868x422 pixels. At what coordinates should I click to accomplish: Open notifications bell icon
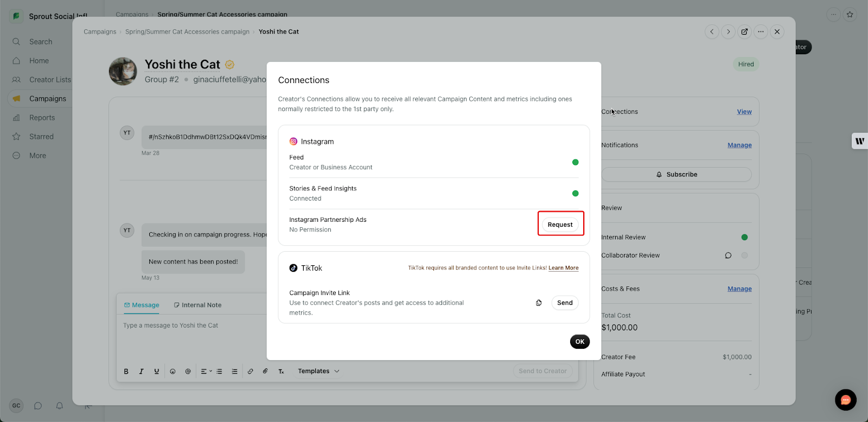tap(60, 406)
